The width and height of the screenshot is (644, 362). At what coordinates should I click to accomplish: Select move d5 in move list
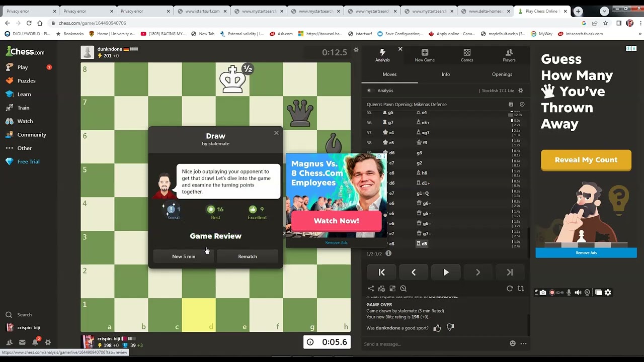coord(422,244)
